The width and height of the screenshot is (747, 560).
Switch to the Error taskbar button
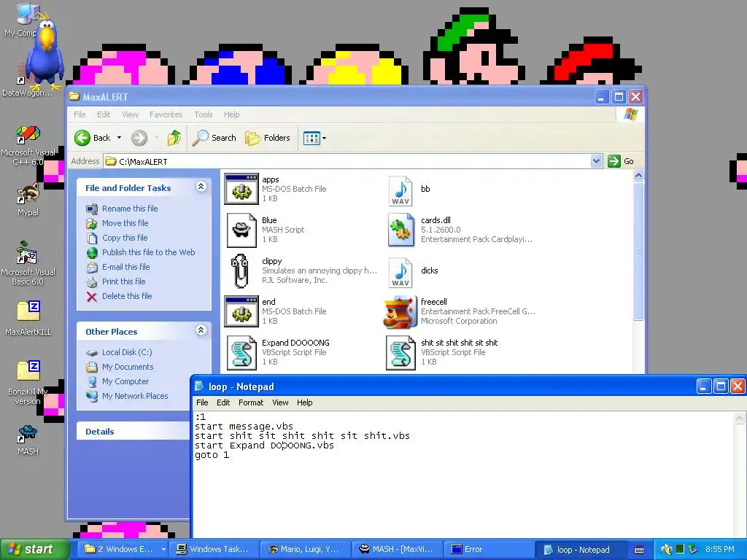click(x=488, y=550)
